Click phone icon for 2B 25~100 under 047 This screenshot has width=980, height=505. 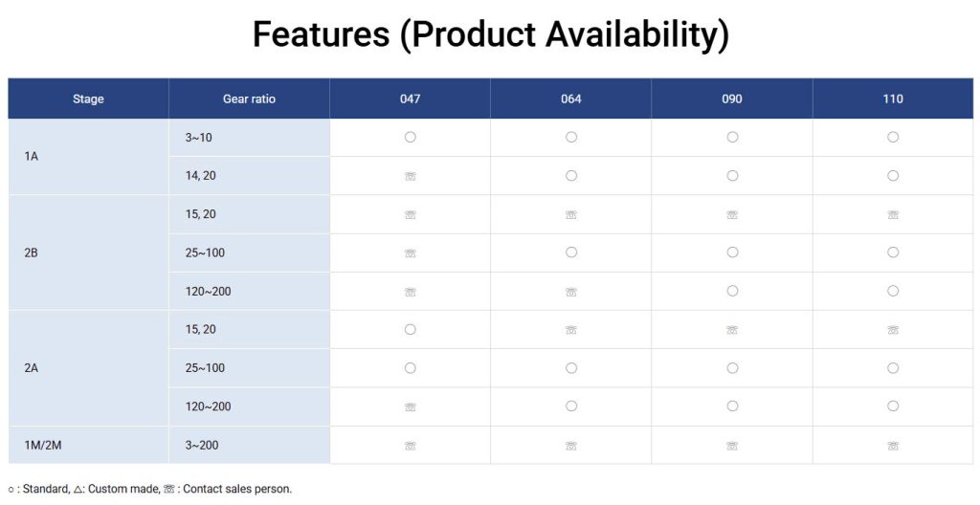(410, 253)
